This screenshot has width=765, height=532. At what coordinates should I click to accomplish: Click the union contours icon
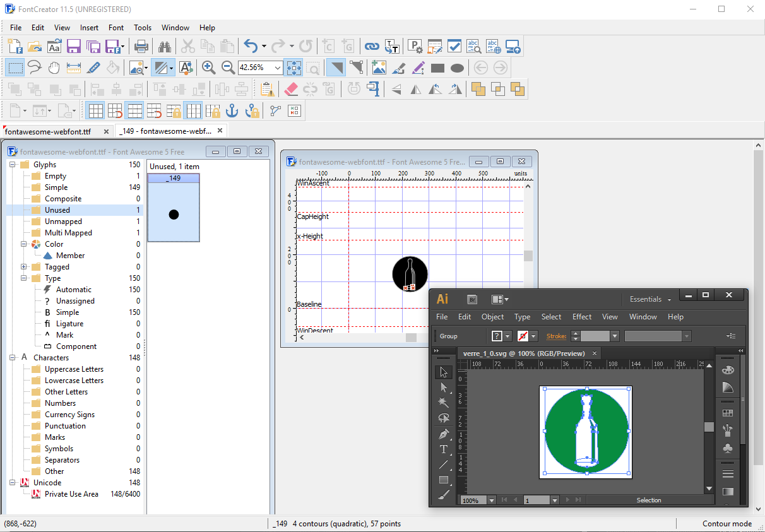(478, 89)
